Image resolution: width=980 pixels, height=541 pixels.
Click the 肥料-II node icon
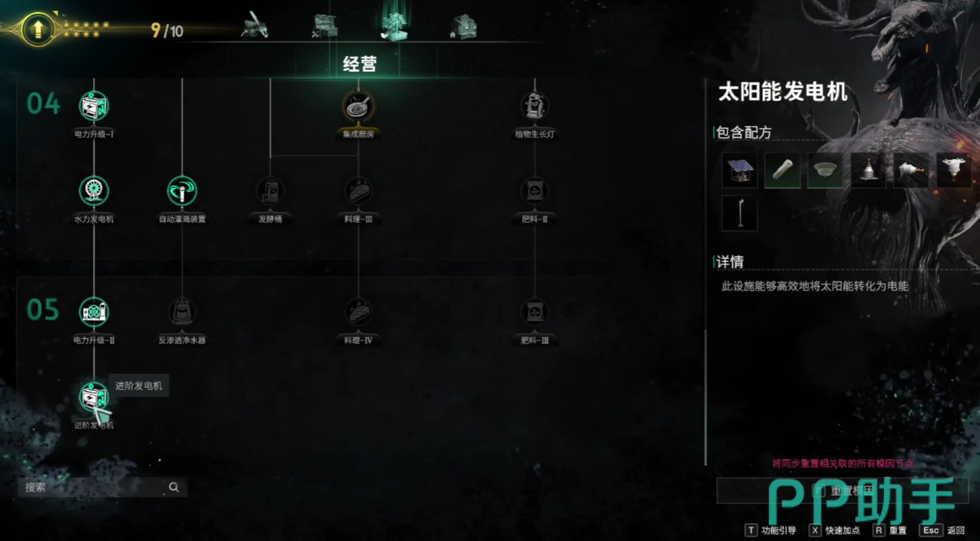click(535, 191)
